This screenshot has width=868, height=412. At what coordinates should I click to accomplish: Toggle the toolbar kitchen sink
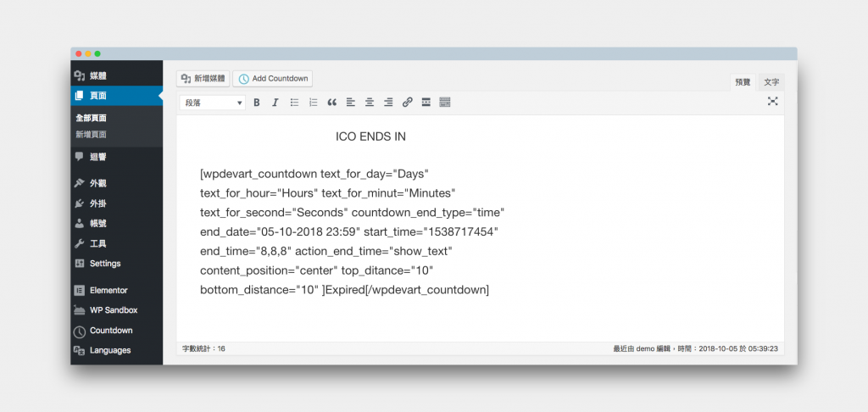[444, 103]
